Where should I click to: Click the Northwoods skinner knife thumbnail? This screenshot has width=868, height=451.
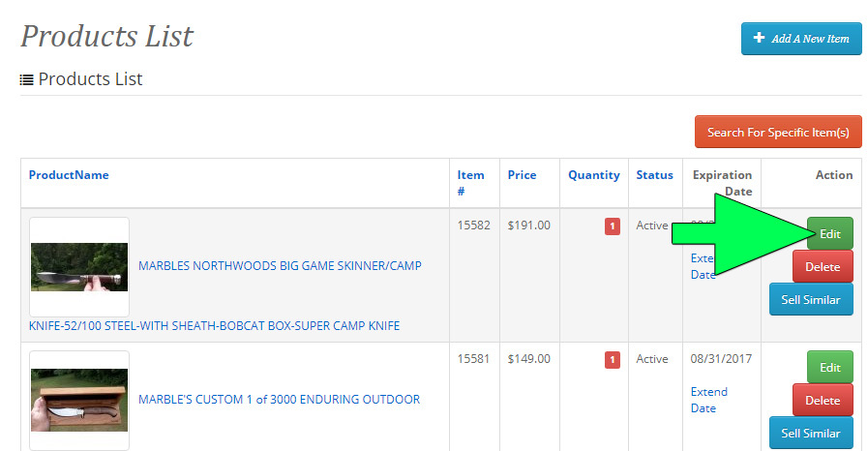[79, 267]
